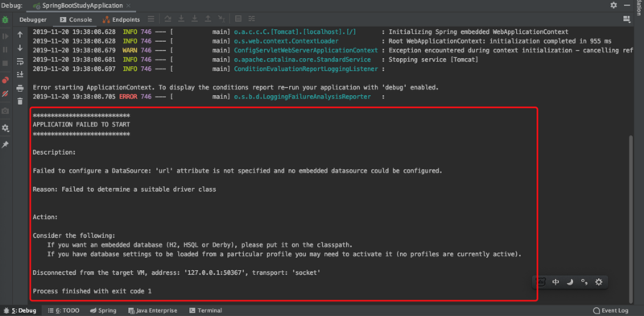
Task: Click Run to Cursor icon
Action: [x=221, y=19]
